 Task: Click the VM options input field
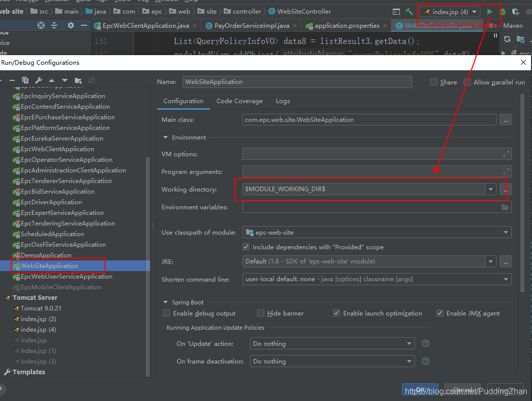tap(377, 154)
